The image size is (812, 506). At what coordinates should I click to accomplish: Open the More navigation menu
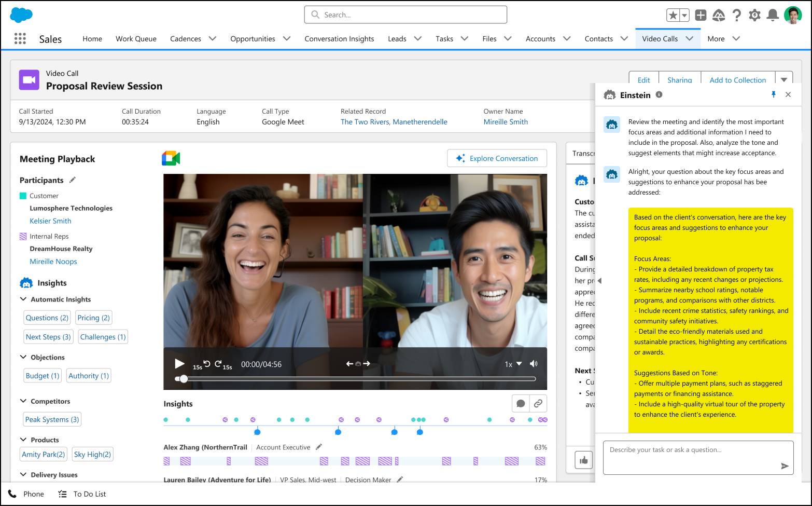tap(723, 38)
